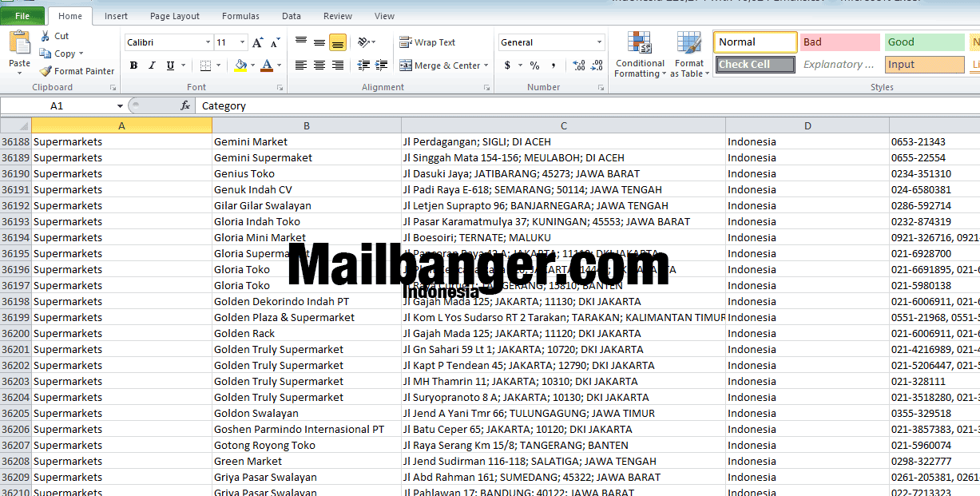The height and width of the screenshot is (496, 980).
Task: Click the Insert Function fx icon
Action: [x=185, y=105]
